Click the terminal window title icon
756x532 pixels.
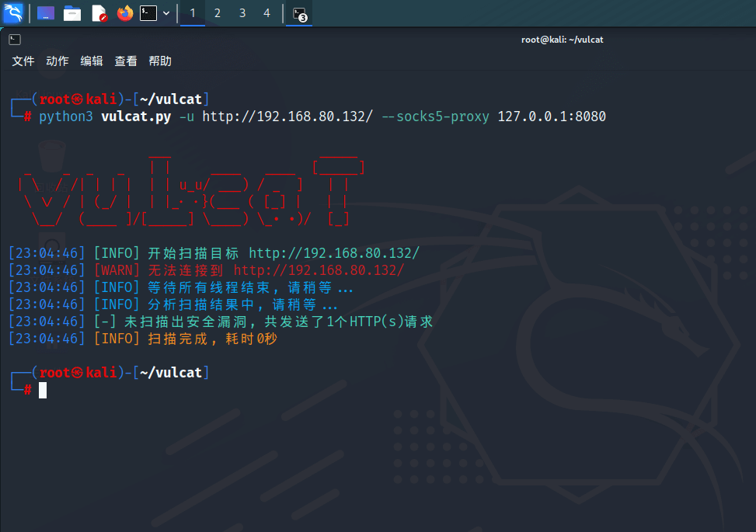15,40
